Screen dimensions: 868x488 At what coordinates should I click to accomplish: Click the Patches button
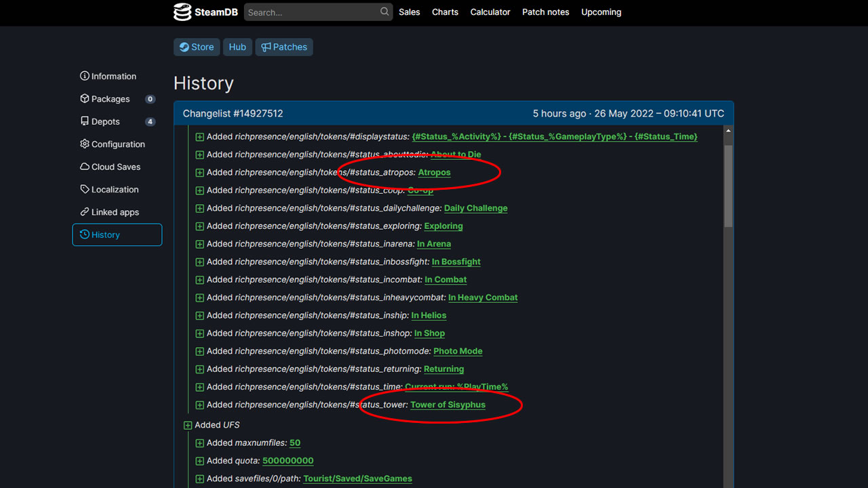pyautogui.click(x=283, y=47)
